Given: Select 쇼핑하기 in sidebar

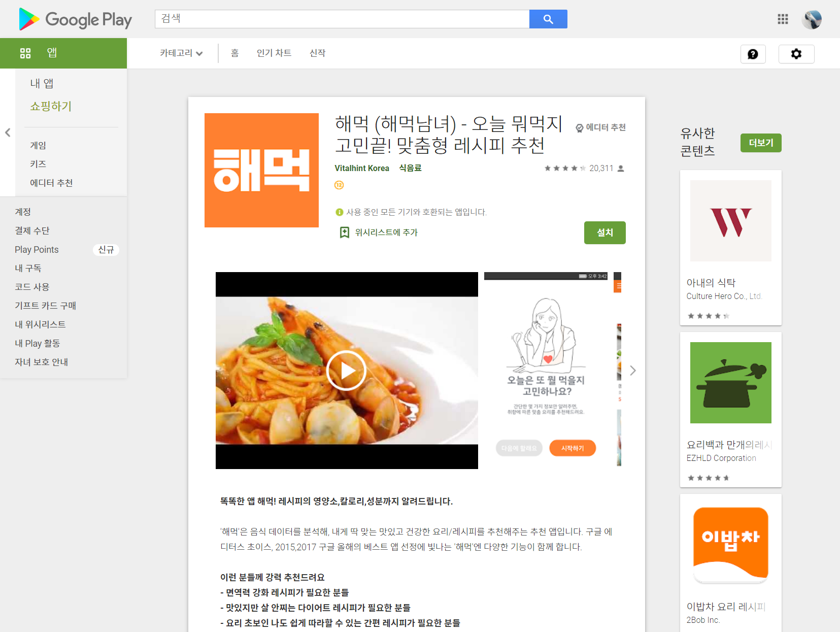Looking at the screenshot, I should click(x=51, y=106).
